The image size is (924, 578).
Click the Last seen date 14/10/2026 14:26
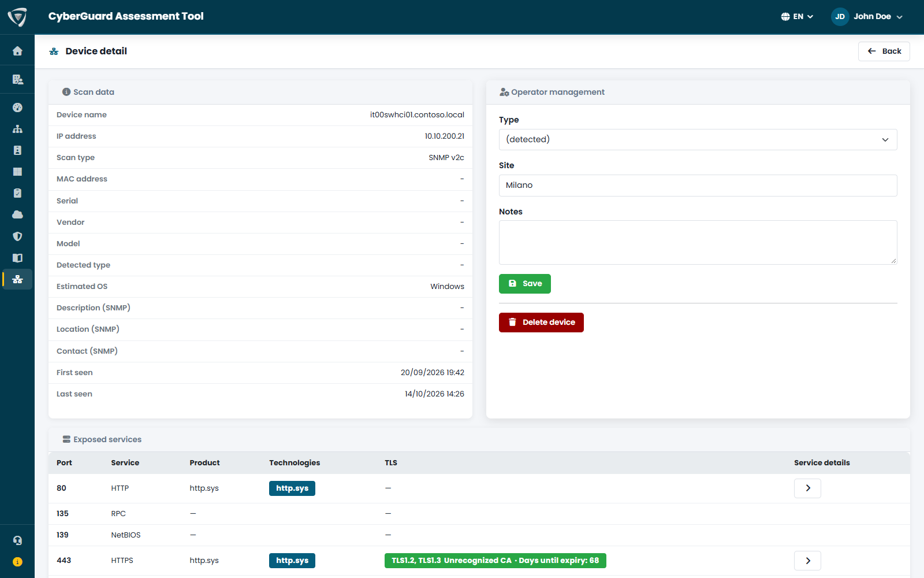434,394
